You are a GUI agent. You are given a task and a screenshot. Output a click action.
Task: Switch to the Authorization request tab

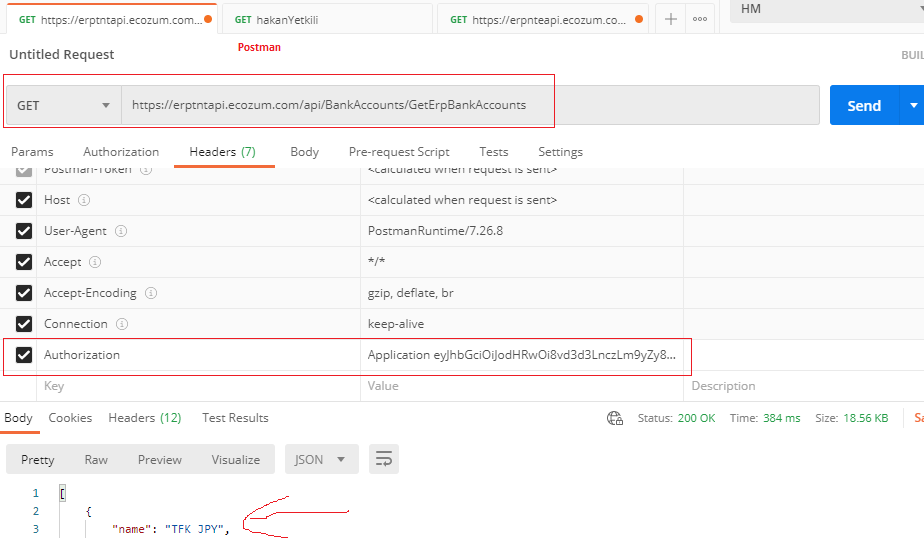pos(121,152)
